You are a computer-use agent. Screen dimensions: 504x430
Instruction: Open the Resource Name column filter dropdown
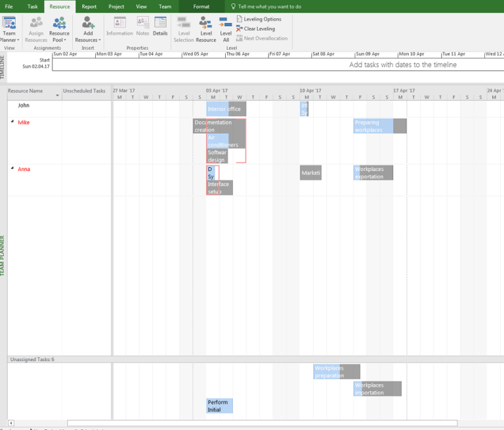pyautogui.click(x=57, y=96)
